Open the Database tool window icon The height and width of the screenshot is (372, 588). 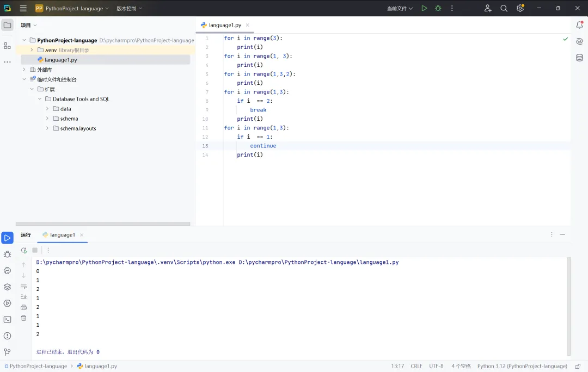(x=579, y=57)
